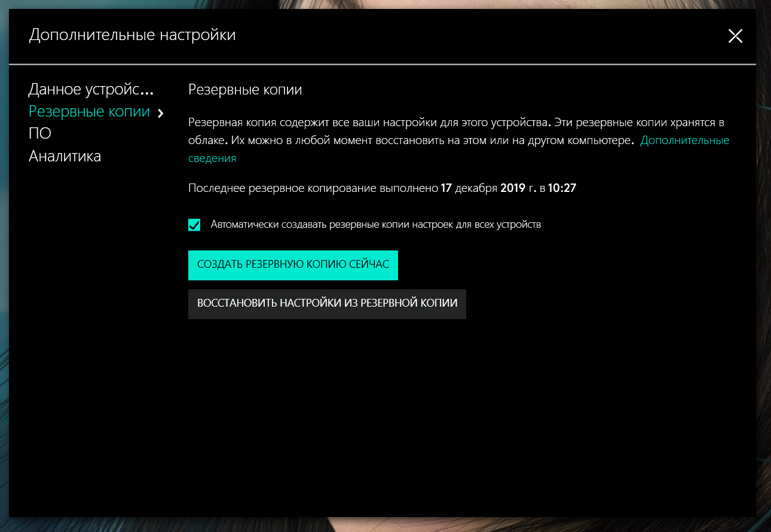Open the Данное устройство section
Image resolution: width=771 pixels, height=532 pixels.
click(x=91, y=90)
